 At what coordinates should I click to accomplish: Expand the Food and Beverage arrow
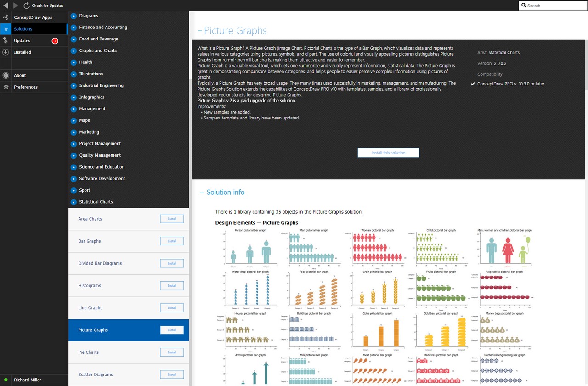pos(73,39)
